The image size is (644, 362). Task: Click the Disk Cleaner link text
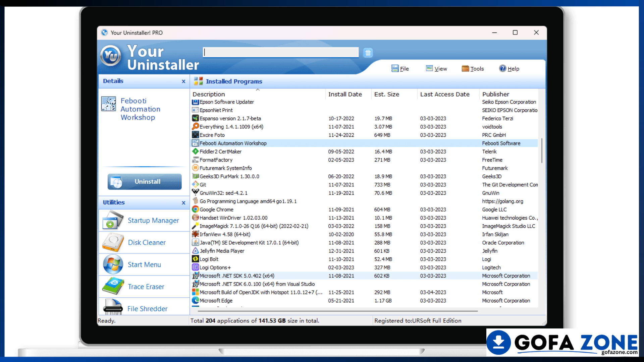pyautogui.click(x=147, y=242)
